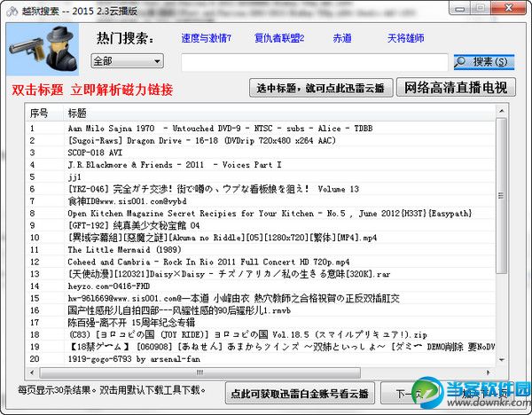Viewport: 532px width, 415px height.
Task: Click the app icon in title bar
Action: (12, 12)
